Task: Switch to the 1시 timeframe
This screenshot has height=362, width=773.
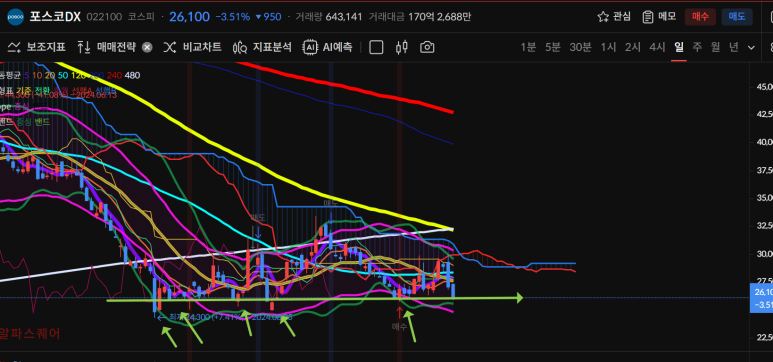Action: [608, 47]
